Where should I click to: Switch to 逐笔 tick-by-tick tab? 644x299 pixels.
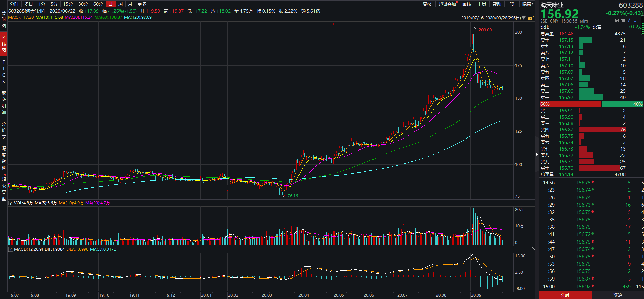click(x=618, y=295)
